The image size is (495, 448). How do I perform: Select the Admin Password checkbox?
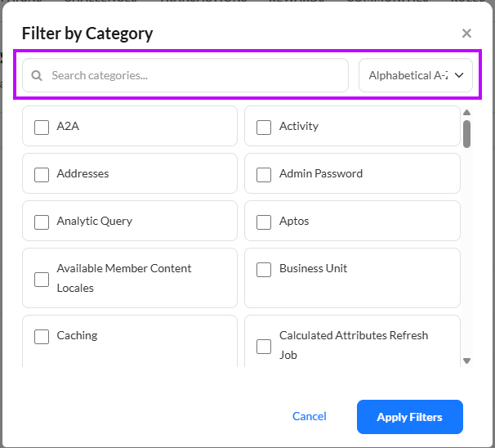coord(264,174)
